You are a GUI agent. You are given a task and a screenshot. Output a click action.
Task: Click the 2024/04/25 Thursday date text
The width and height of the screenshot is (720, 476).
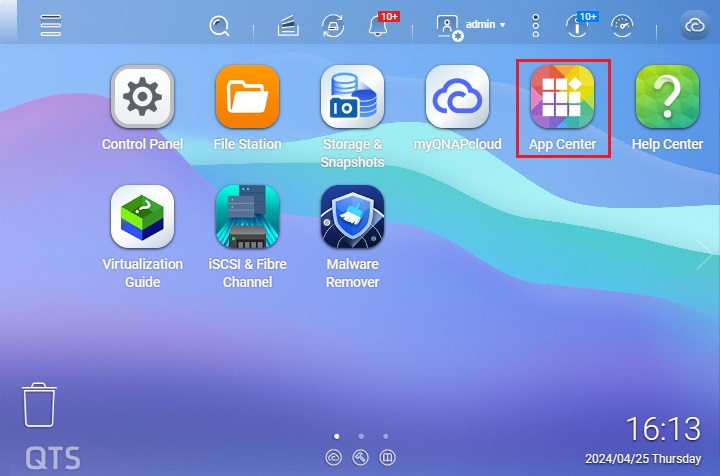[x=643, y=459]
